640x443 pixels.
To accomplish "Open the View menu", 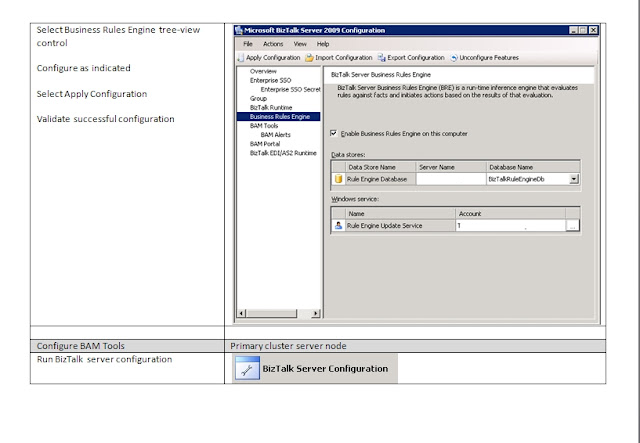I will click(x=300, y=44).
